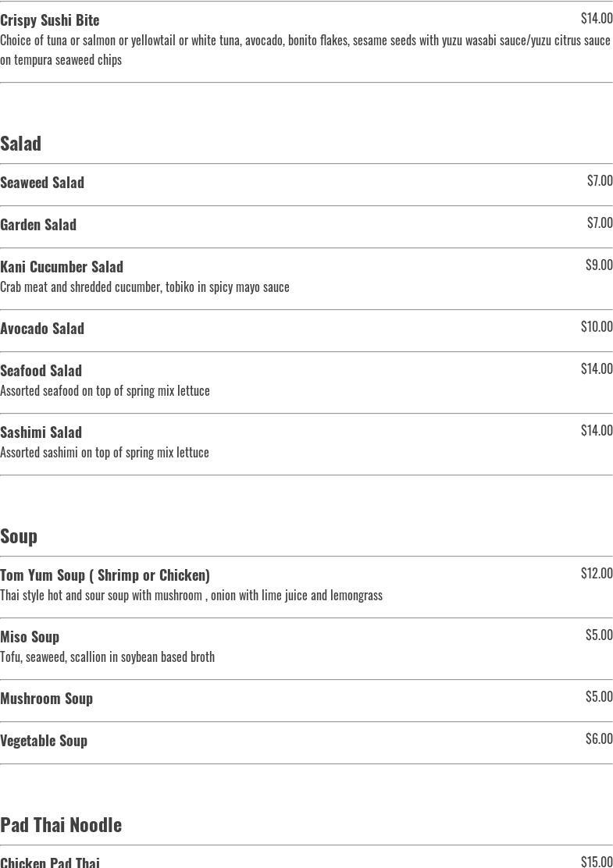The image size is (613, 868).
Task: Select the Seaweed Salad menu item
Action: tap(42, 183)
